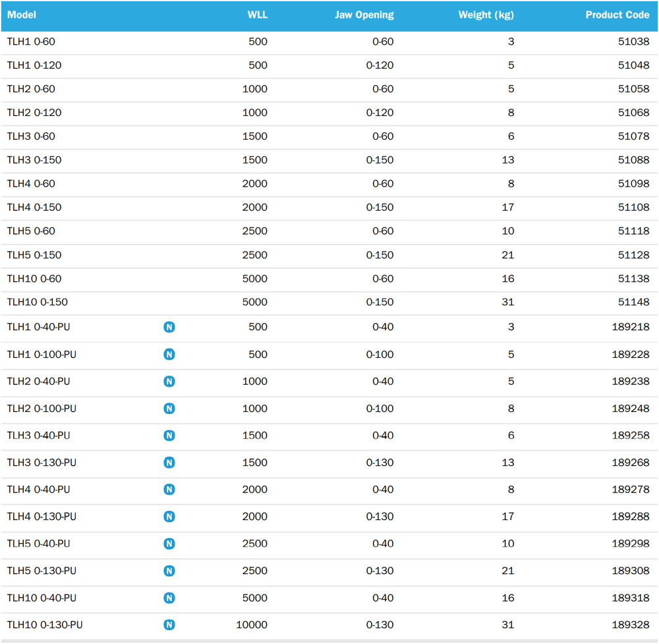659x644 pixels.
Task: Click product code 189328
Action: click(631, 625)
